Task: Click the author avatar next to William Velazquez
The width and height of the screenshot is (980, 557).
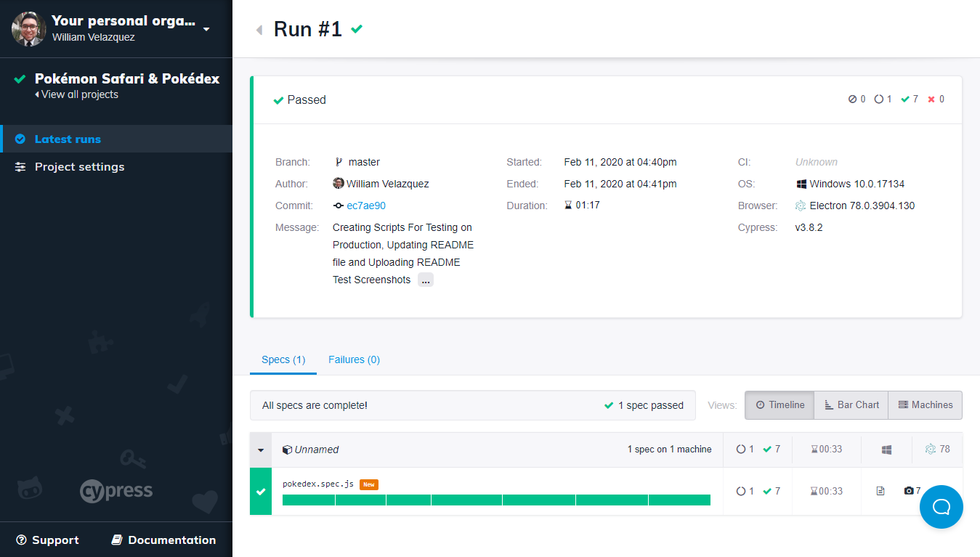Action: (339, 184)
